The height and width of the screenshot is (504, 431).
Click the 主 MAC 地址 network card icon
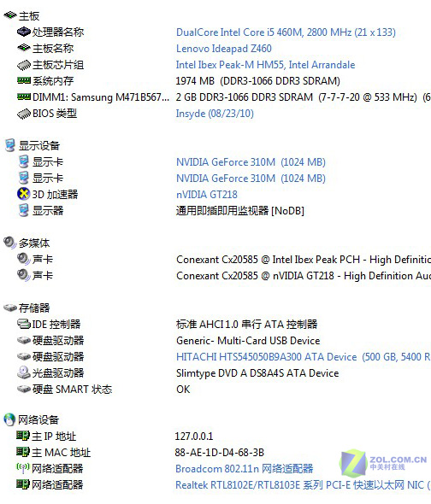23,452
